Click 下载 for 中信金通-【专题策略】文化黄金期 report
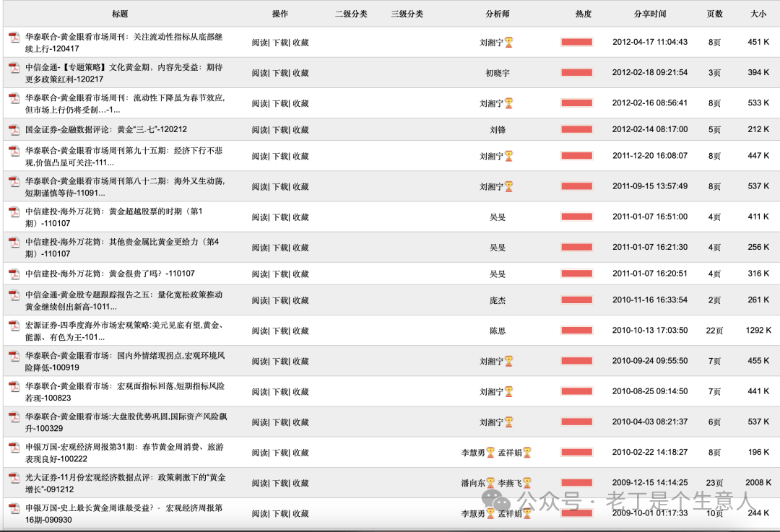The image size is (780, 532). point(280,73)
